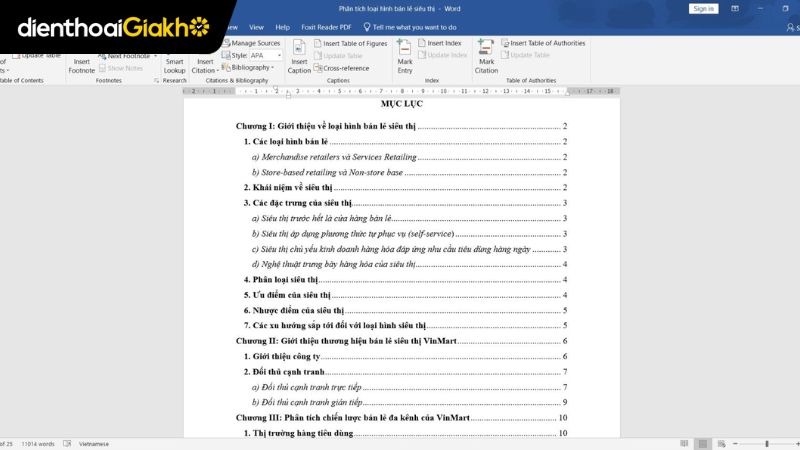
Task: Click entry 5. Ưu điểm của siêu thị
Action: (406, 295)
